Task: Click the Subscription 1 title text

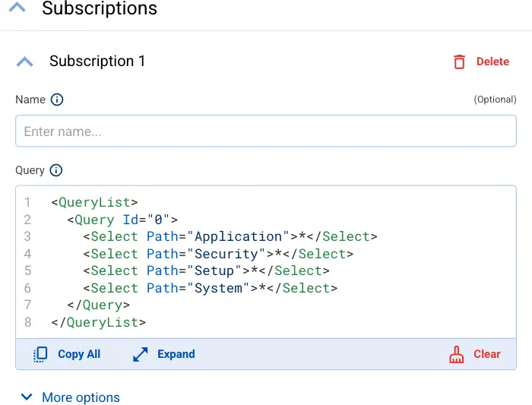Action: click(97, 62)
